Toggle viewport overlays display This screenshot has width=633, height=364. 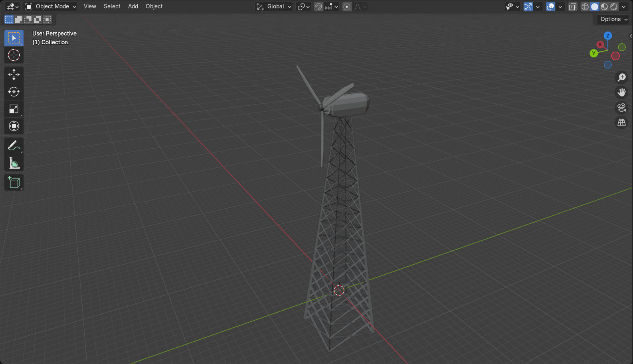click(x=550, y=6)
